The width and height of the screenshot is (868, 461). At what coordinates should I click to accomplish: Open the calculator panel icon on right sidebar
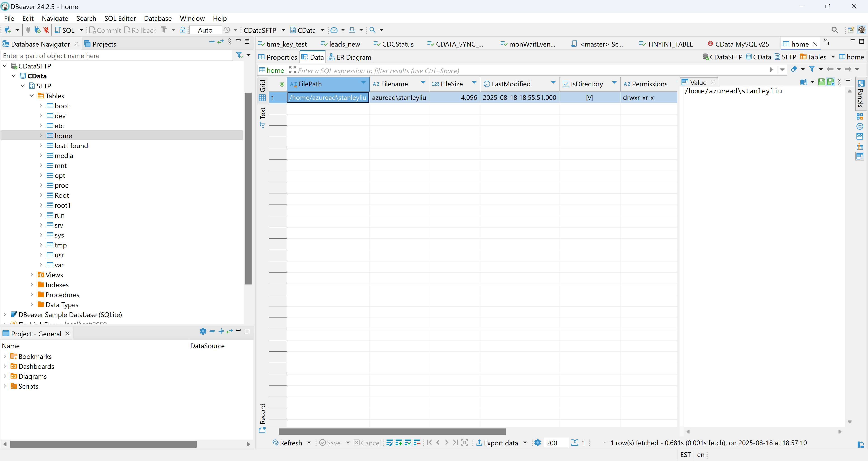point(860,116)
